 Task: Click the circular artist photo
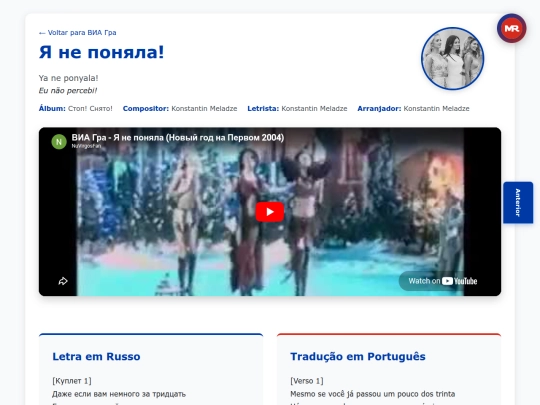click(x=453, y=59)
